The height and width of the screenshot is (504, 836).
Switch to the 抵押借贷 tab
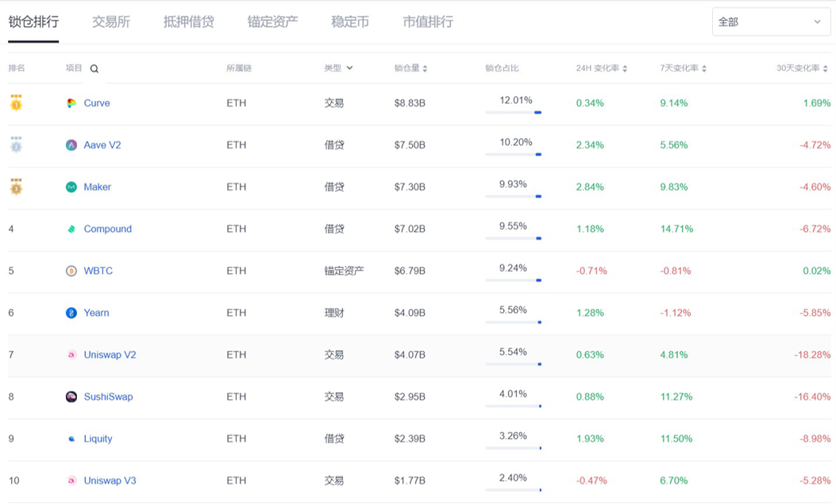(189, 22)
